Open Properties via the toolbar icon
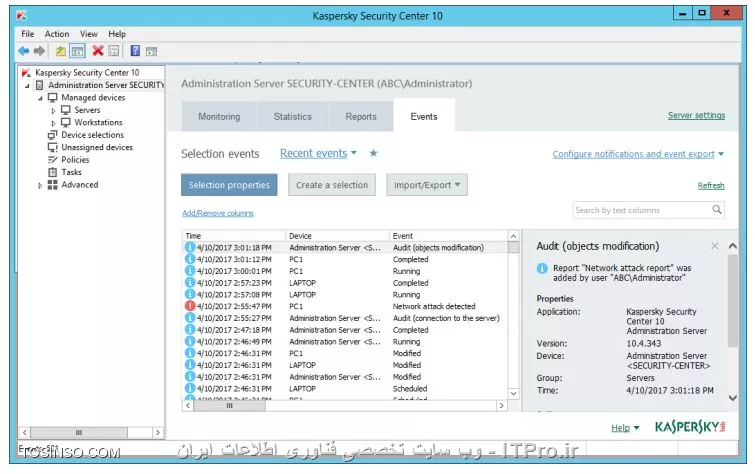The width and height of the screenshot is (755, 474). (114, 51)
